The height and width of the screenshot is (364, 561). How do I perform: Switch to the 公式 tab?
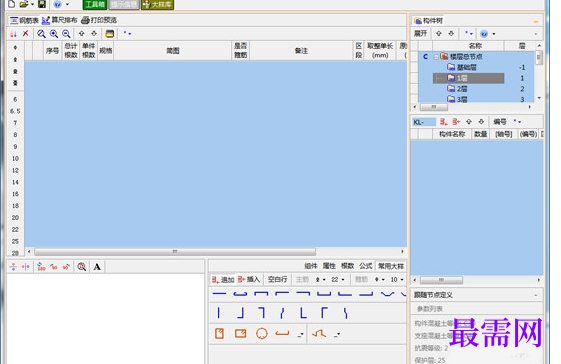pos(366,266)
